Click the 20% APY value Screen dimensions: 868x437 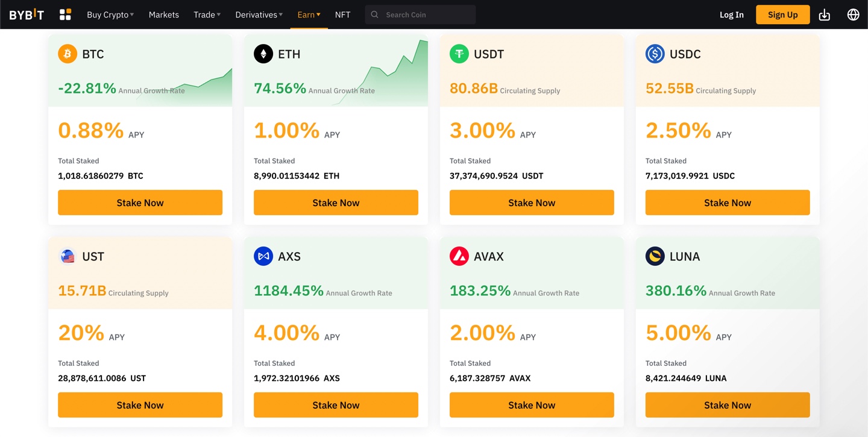pyautogui.click(x=81, y=333)
